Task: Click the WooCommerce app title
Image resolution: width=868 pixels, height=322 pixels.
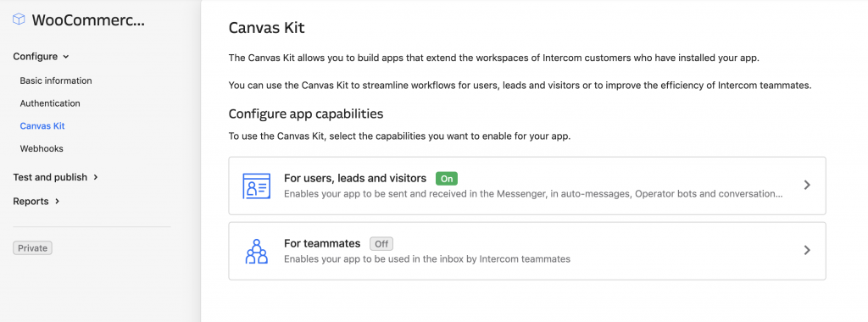Action: pos(88,20)
